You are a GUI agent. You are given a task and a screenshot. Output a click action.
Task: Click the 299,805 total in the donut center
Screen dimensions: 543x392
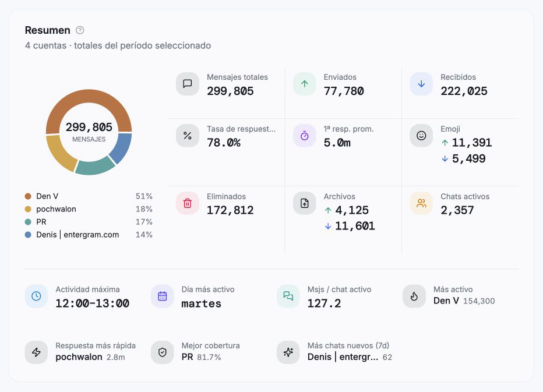tap(89, 127)
